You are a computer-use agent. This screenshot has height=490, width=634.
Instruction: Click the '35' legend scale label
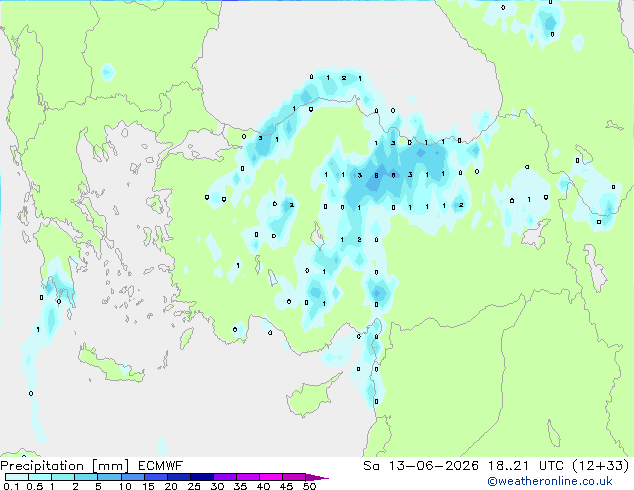[240, 486]
